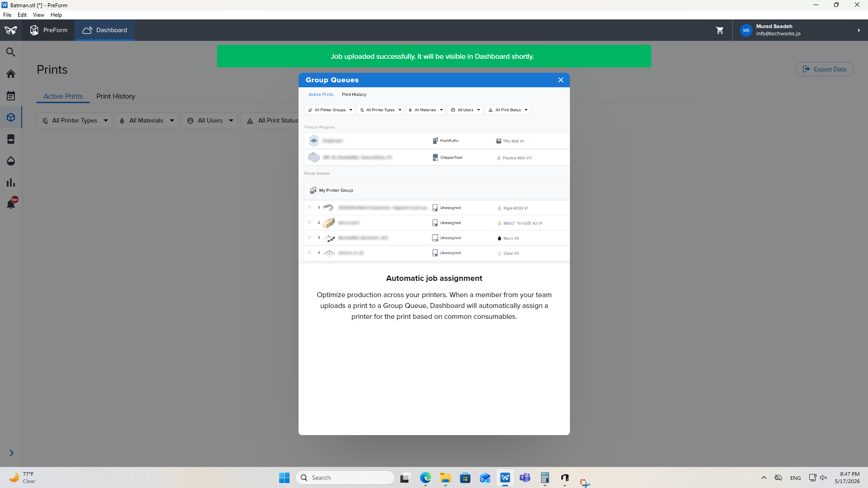The image size is (868, 488).
Task: Open the File menu
Action: [x=7, y=15]
